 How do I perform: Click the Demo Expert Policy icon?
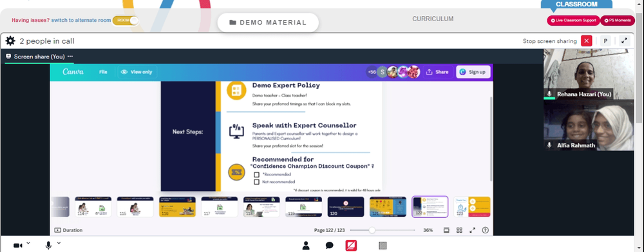(x=236, y=91)
